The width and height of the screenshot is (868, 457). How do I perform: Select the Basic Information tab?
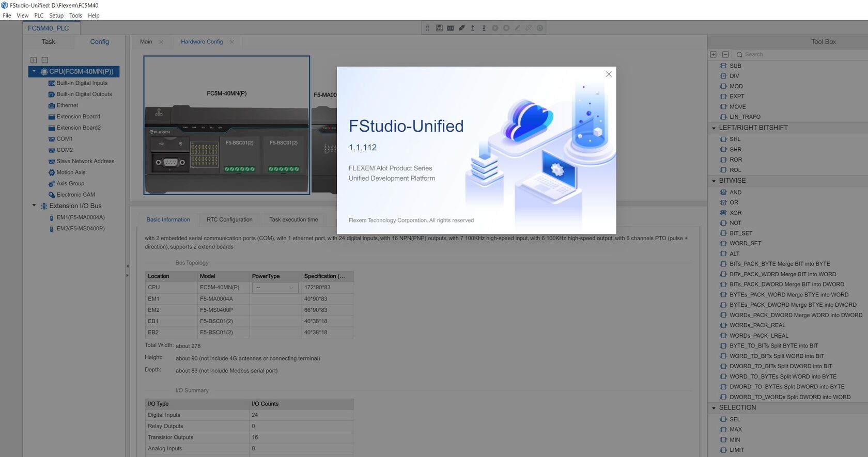(168, 219)
